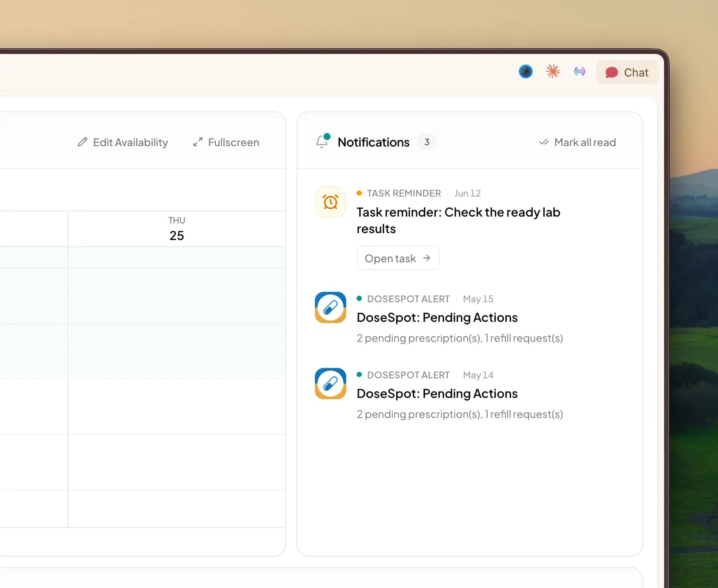
Task: Expand calendar to Fullscreen
Action: click(226, 142)
